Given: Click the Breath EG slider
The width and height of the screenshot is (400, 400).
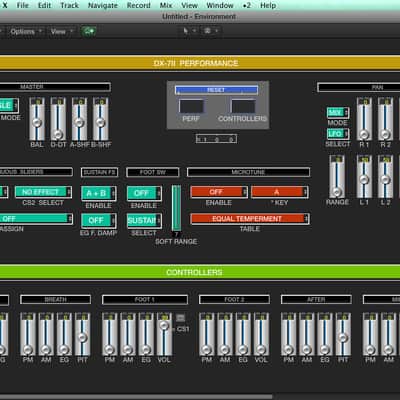Looking at the screenshot, I should [64, 334].
